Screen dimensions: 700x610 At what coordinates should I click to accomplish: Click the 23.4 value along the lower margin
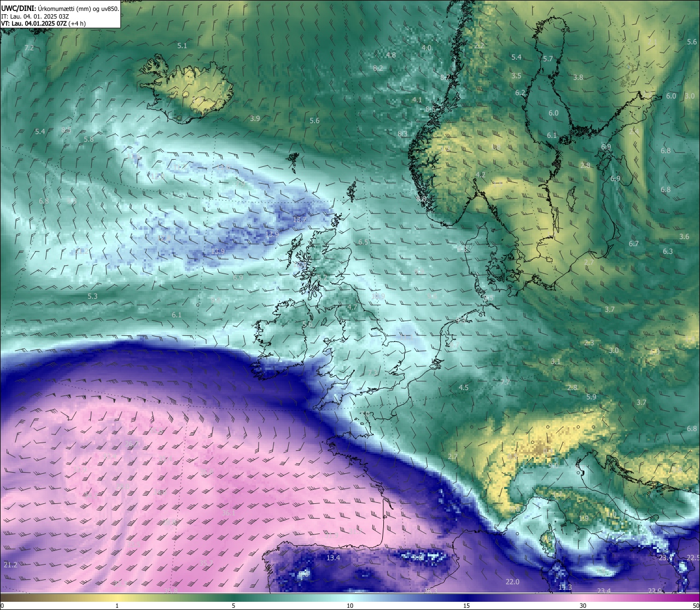604,591
